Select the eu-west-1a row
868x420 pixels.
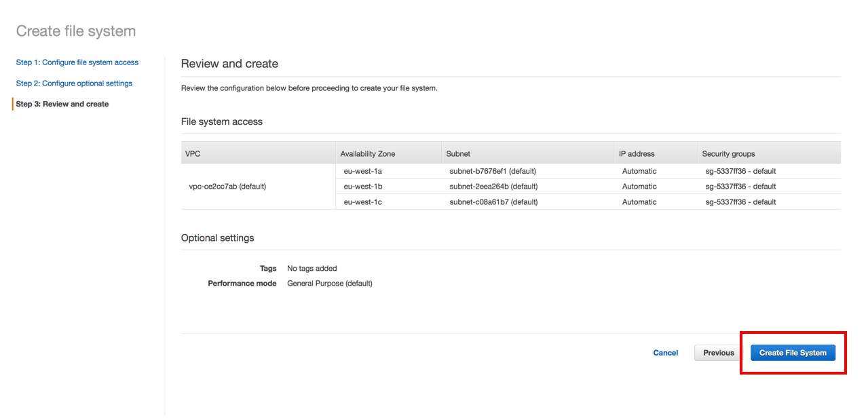pyautogui.click(x=362, y=170)
